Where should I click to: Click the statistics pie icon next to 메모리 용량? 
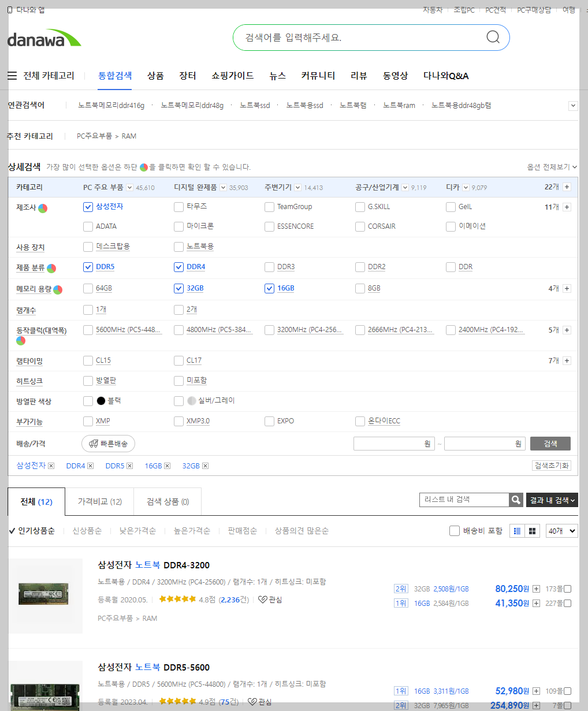click(58, 289)
